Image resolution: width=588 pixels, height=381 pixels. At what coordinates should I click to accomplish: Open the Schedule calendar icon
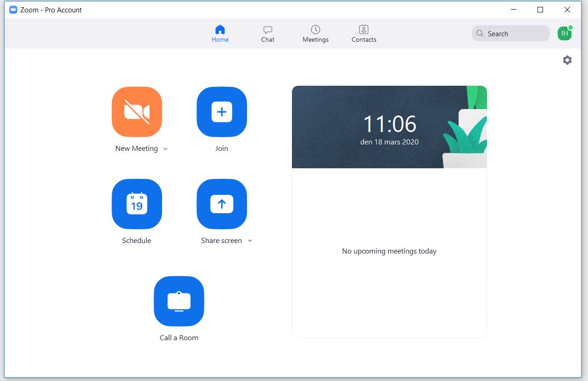[x=137, y=204]
